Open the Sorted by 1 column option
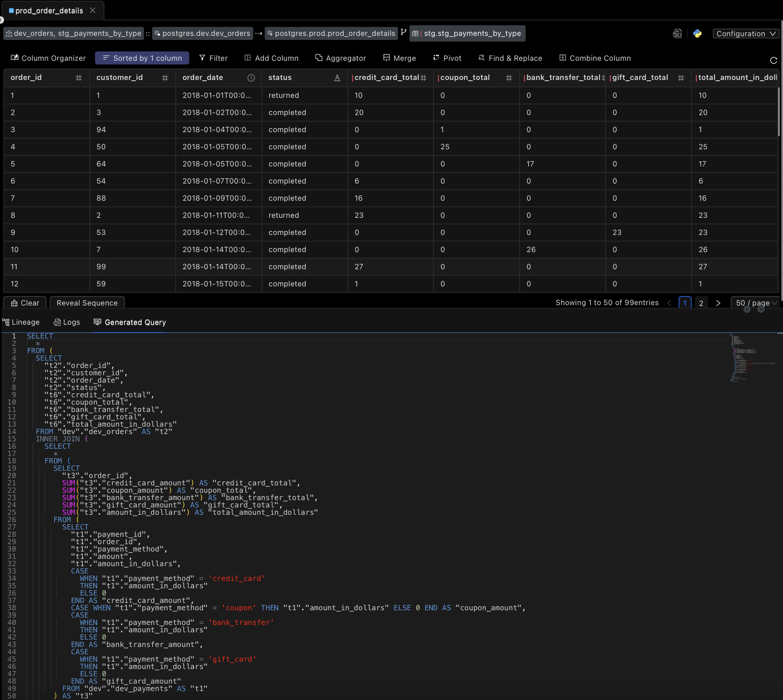Image resolution: width=783 pixels, height=700 pixels. (x=142, y=58)
